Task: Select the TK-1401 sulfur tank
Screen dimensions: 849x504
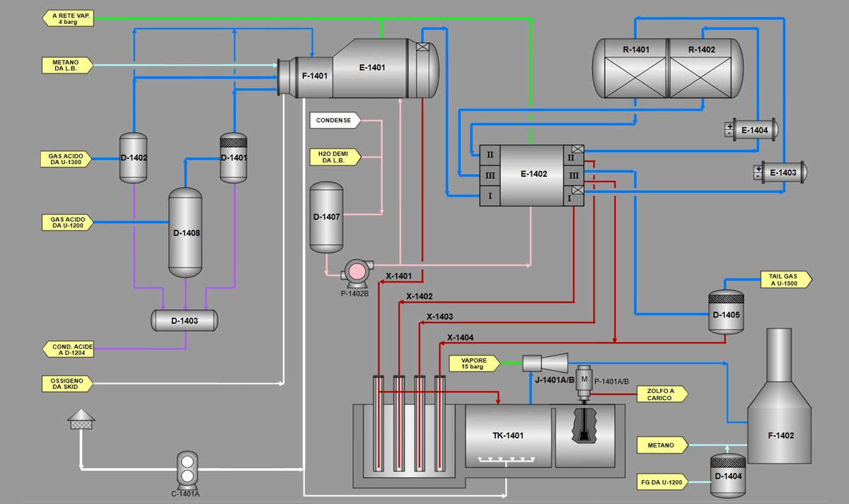Action: click(x=508, y=435)
